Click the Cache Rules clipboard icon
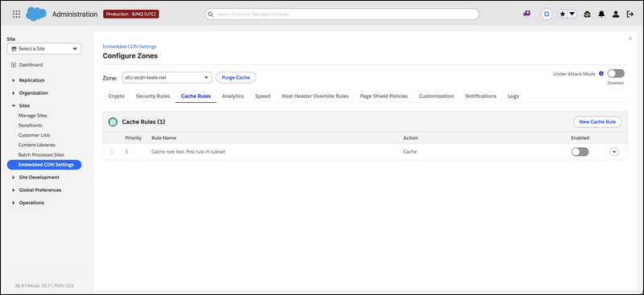Viewport: 644px width, 295px height. (113, 122)
